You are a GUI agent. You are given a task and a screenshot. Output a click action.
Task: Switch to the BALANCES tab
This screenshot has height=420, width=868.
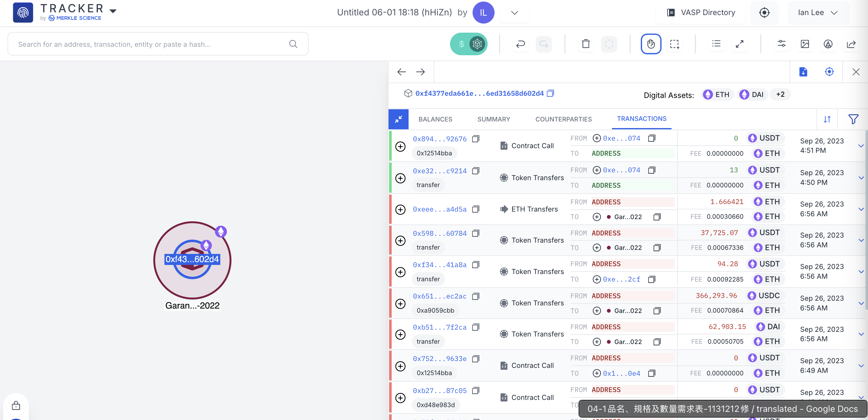435,119
